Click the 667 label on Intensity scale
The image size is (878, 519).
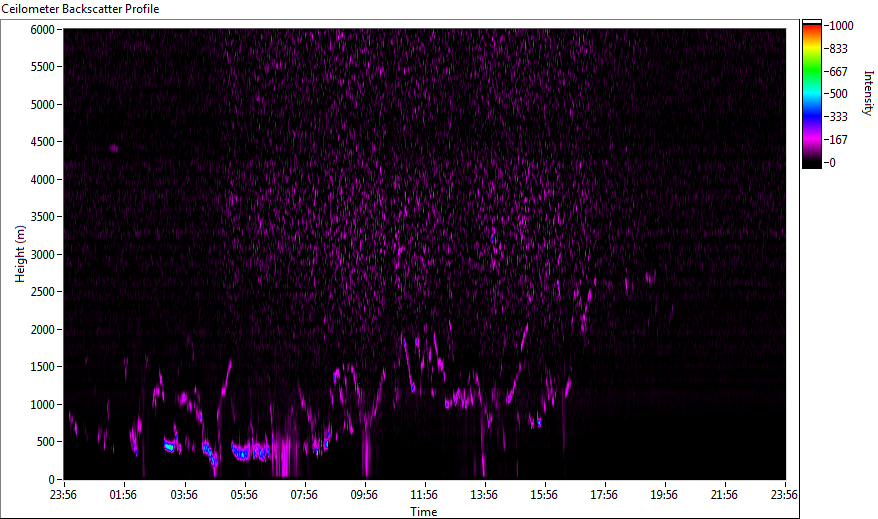tap(839, 72)
